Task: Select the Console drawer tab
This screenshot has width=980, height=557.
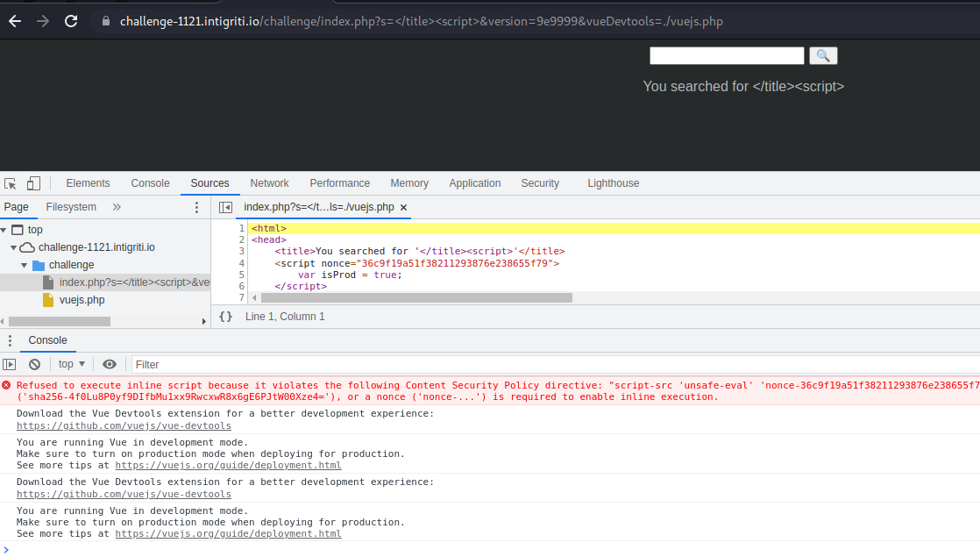Action: [47, 340]
